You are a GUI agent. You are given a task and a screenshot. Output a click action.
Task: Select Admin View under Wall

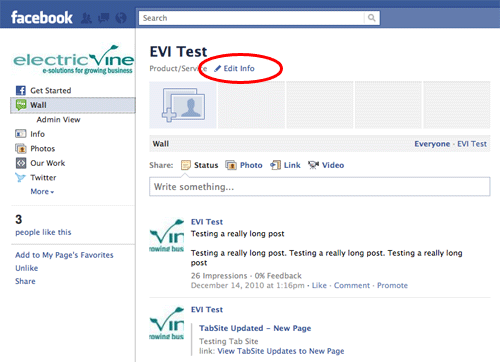(x=58, y=120)
